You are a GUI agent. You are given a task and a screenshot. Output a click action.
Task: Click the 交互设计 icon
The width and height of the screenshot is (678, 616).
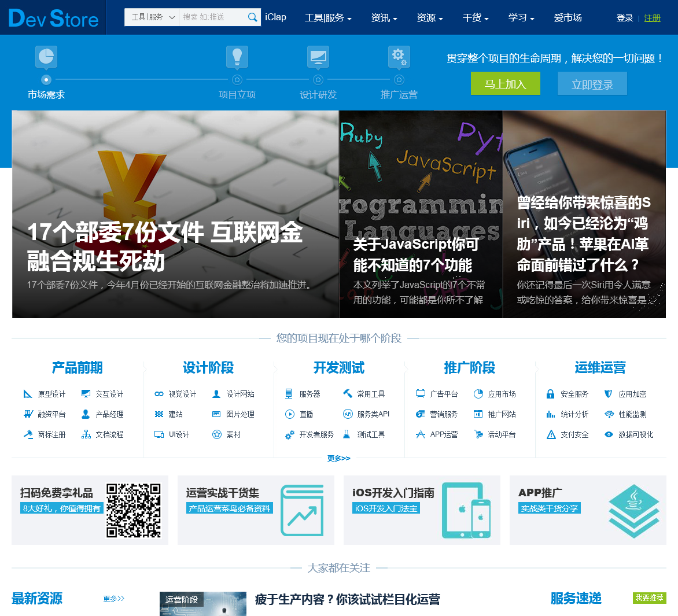tap(86, 394)
